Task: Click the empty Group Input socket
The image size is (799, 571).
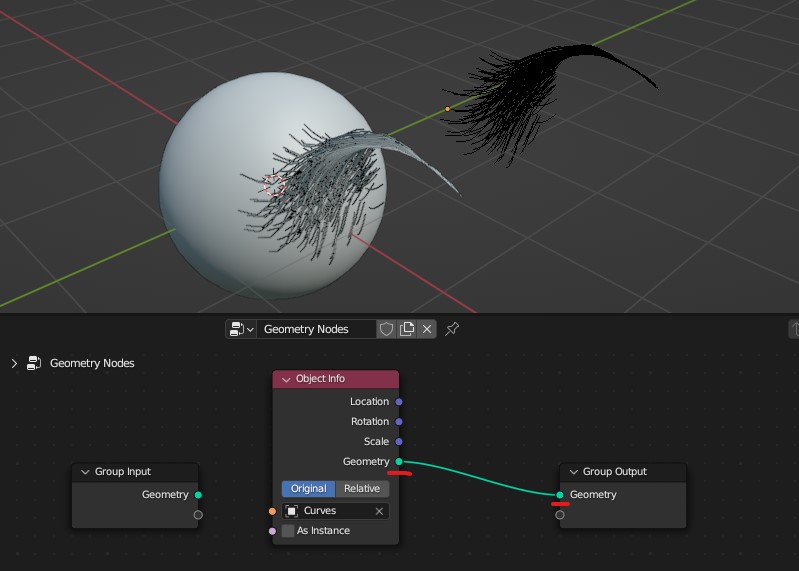Action: (198, 515)
